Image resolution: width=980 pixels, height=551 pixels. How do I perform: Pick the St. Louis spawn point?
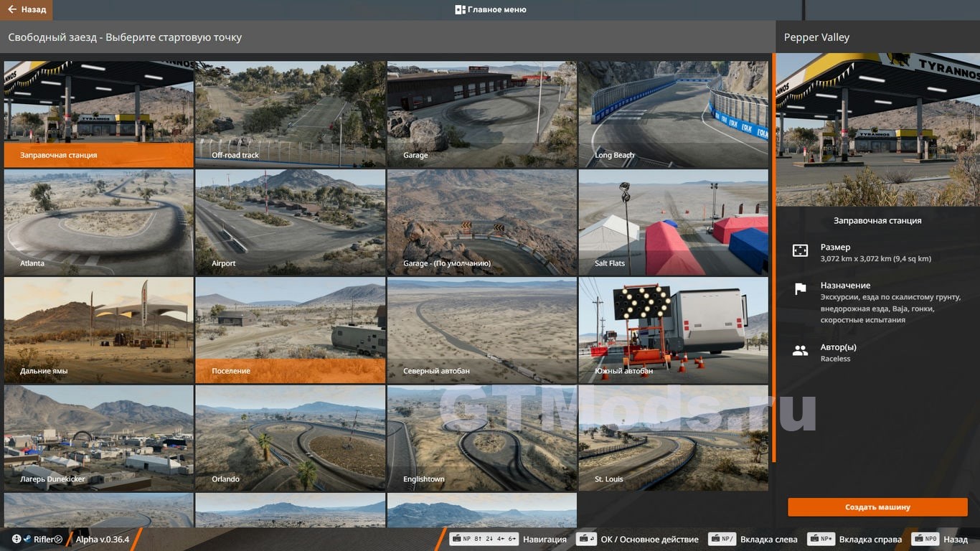point(673,438)
